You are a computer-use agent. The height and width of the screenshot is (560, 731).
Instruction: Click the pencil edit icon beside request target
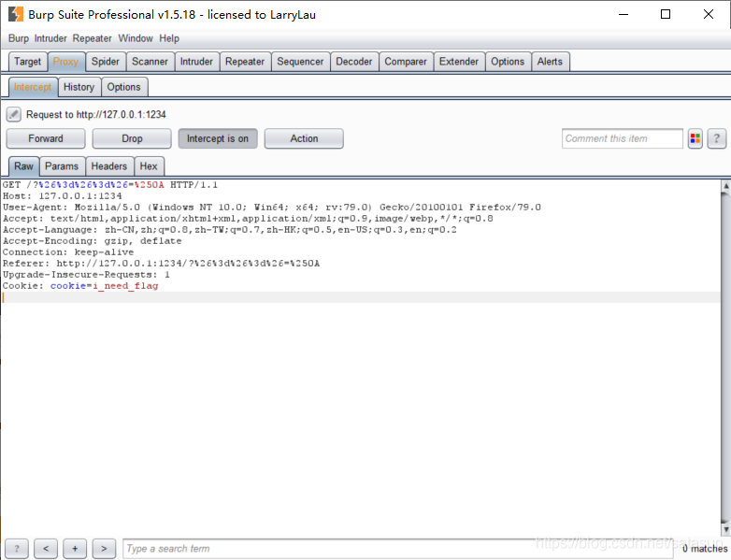click(13, 114)
